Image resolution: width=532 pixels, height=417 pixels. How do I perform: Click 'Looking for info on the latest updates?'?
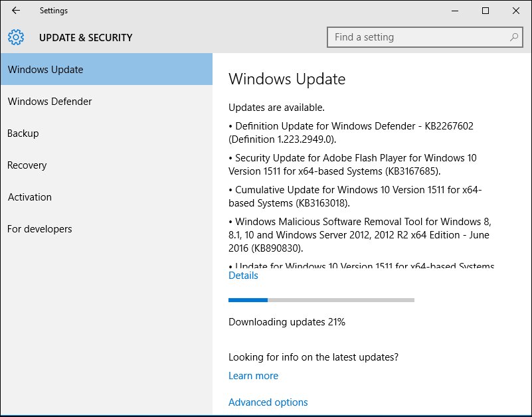pos(313,357)
